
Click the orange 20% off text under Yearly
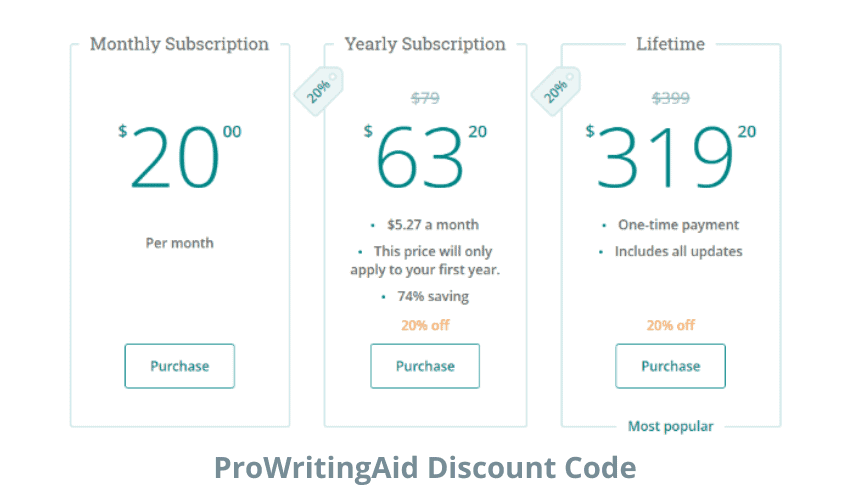coord(425,325)
